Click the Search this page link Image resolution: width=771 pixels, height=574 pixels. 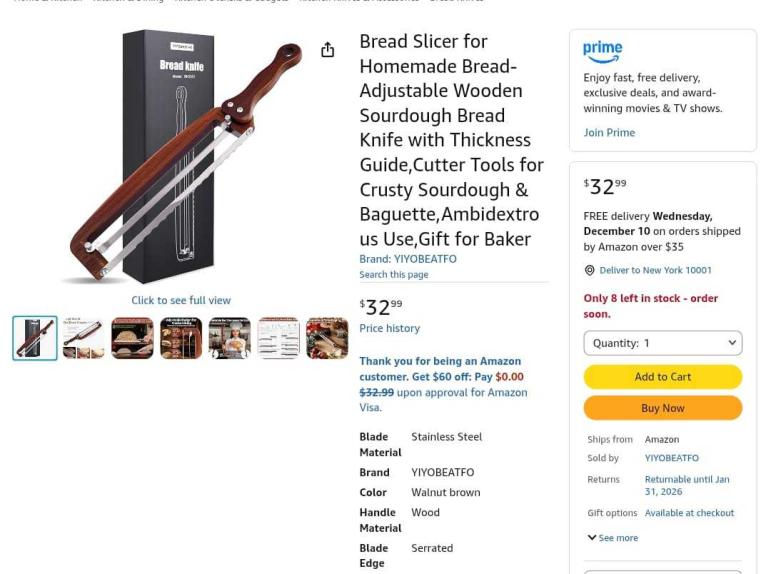click(x=393, y=275)
